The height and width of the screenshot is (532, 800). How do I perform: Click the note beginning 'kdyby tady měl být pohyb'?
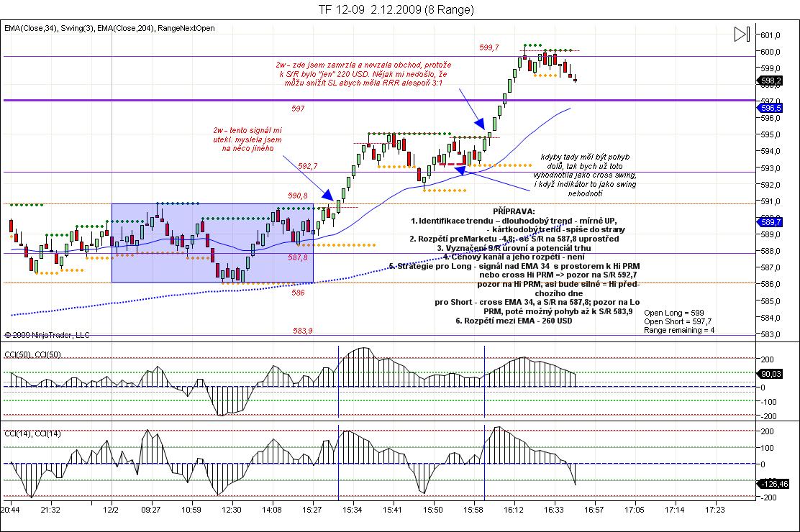[x=585, y=175]
